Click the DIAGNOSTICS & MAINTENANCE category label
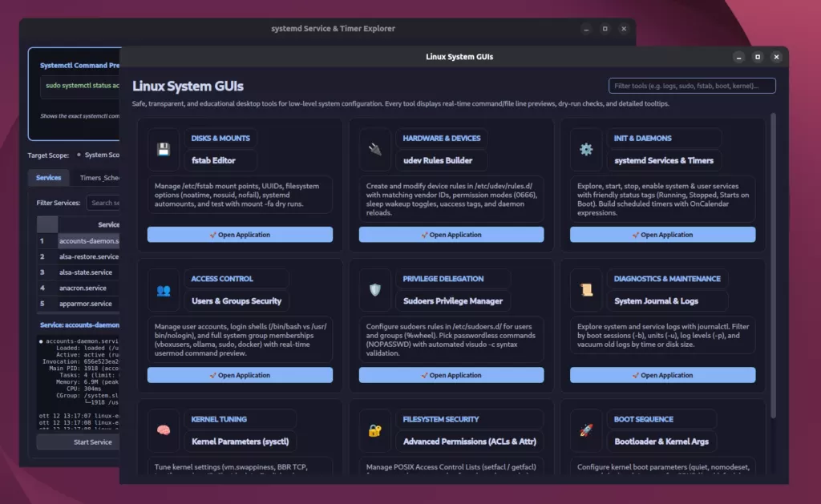The height and width of the screenshot is (504, 821). [667, 279]
